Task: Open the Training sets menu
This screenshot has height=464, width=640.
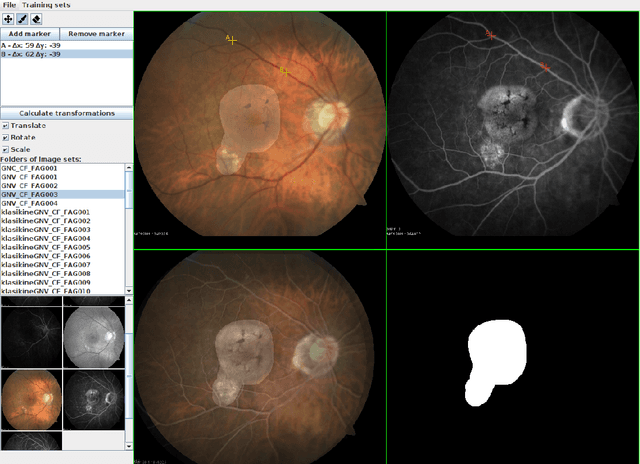Action: coord(47,5)
